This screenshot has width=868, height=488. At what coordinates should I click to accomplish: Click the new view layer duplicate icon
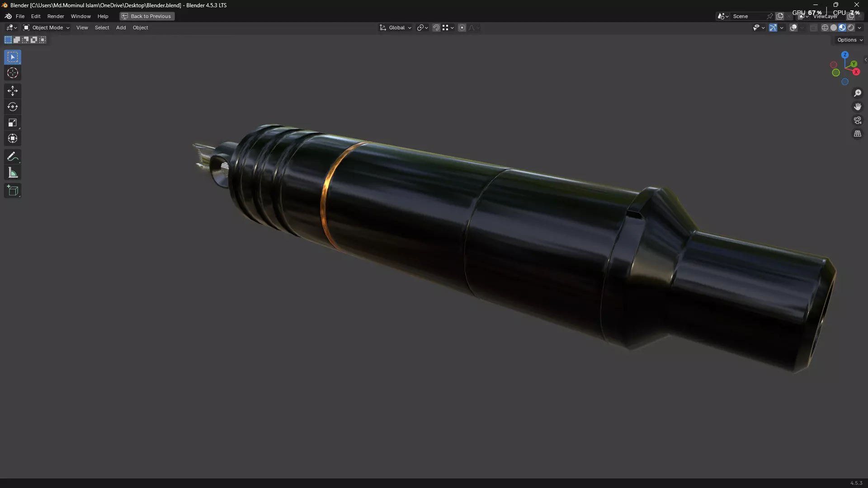[851, 16]
